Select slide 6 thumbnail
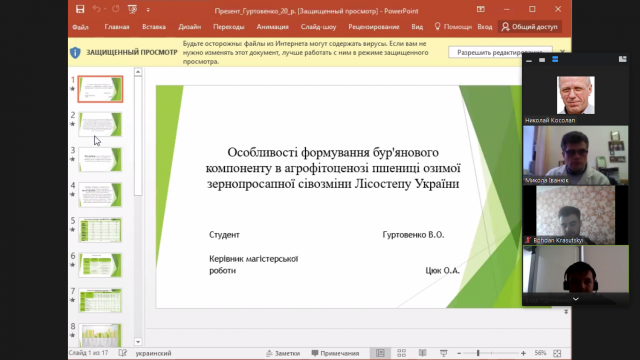This screenshot has width=640, height=360. pyautogui.click(x=100, y=265)
